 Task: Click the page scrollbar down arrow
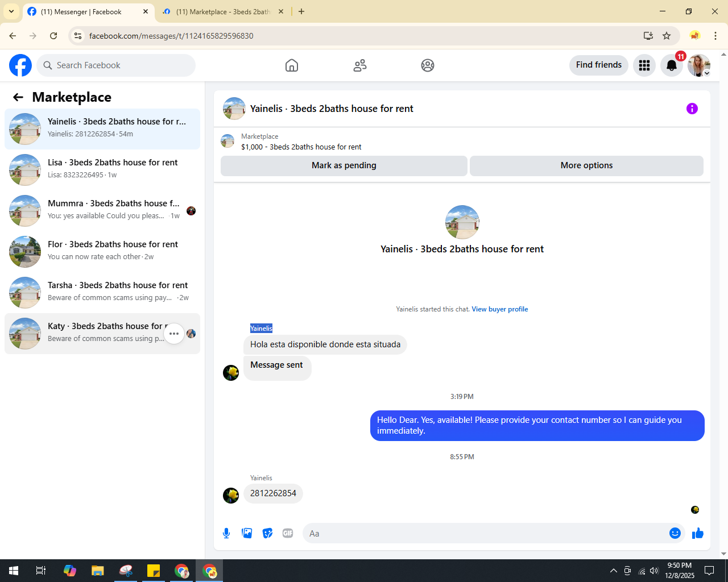coord(723,554)
